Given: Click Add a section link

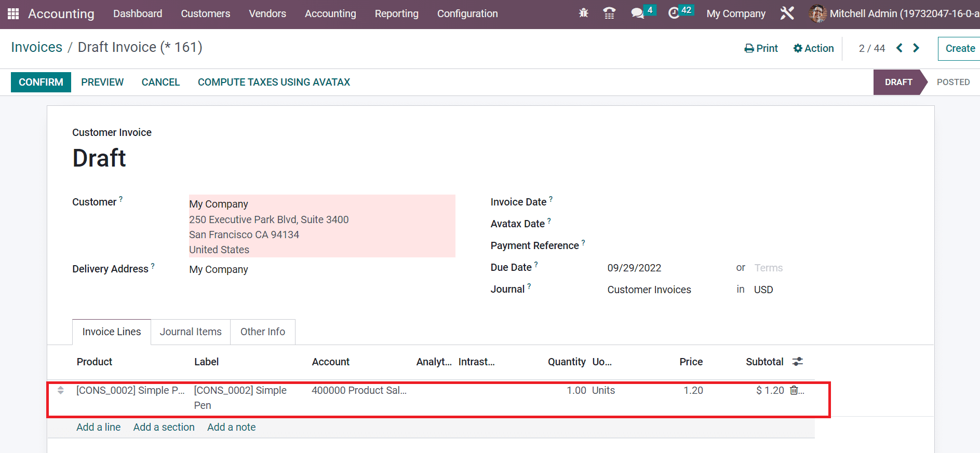Looking at the screenshot, I should tap(164, 427).
